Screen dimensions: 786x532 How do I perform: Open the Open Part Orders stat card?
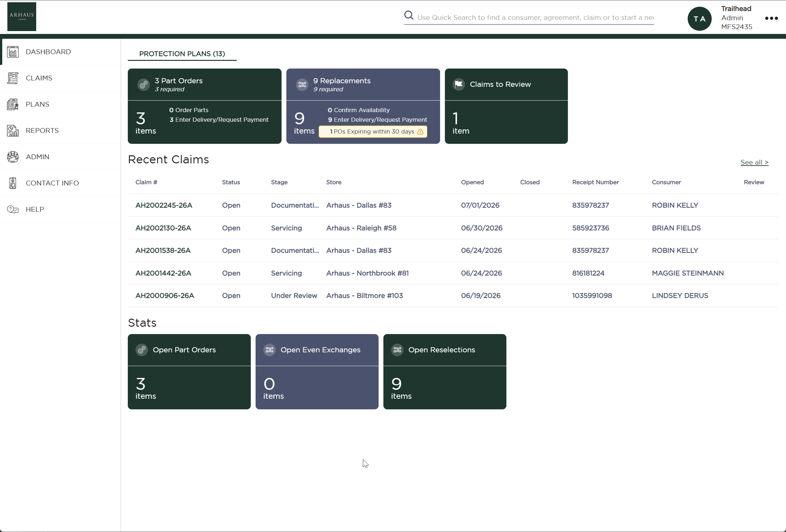click(189, 372)
